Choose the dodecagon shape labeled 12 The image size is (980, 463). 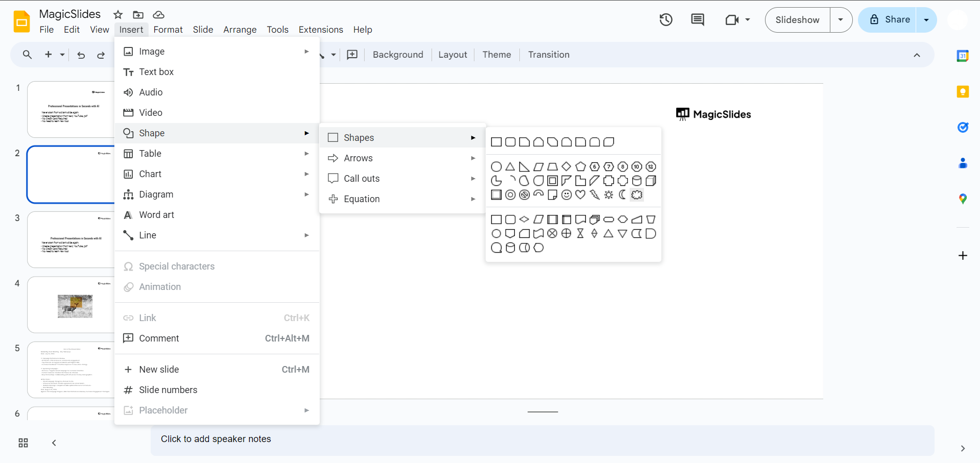tap(651, 167)
